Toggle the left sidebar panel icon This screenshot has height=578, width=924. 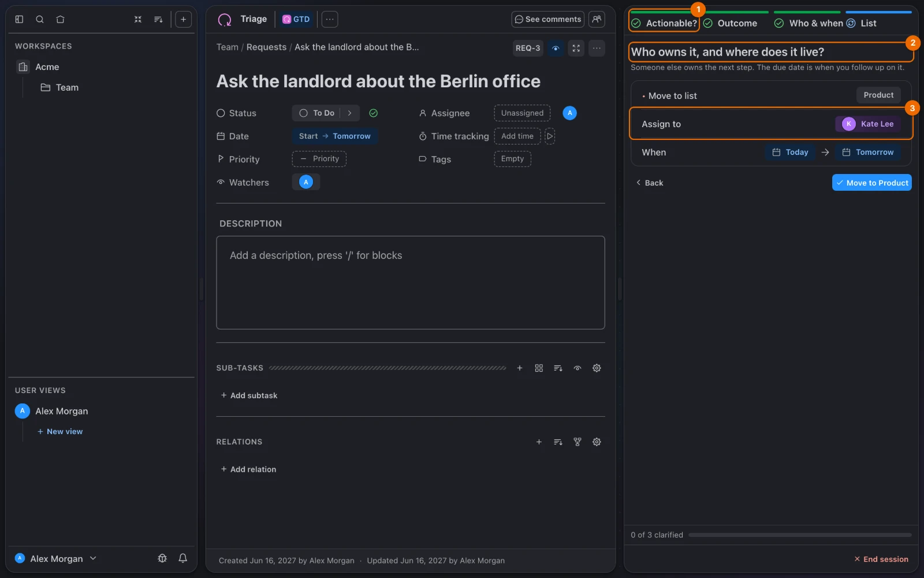pos(19,19)
